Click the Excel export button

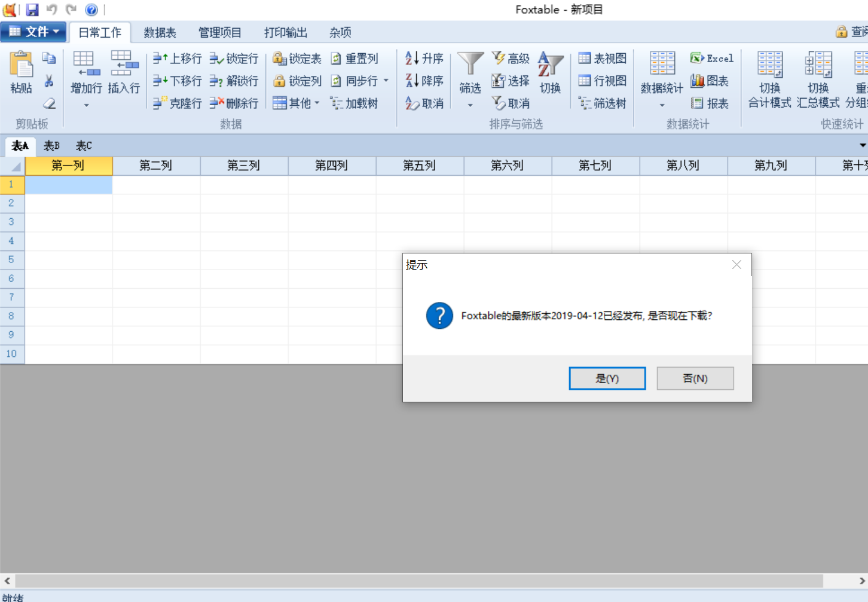pyautogui.click(x=711, y=58)
